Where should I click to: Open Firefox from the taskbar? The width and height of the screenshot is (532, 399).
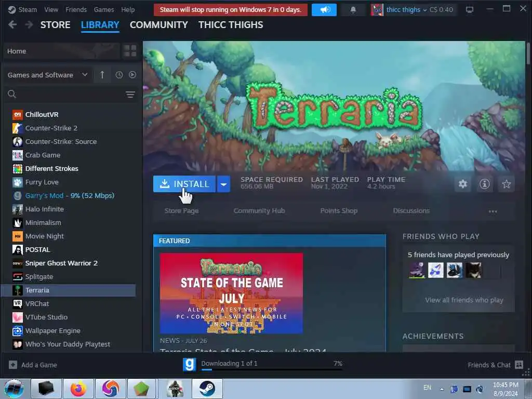[x=78, y=389]
